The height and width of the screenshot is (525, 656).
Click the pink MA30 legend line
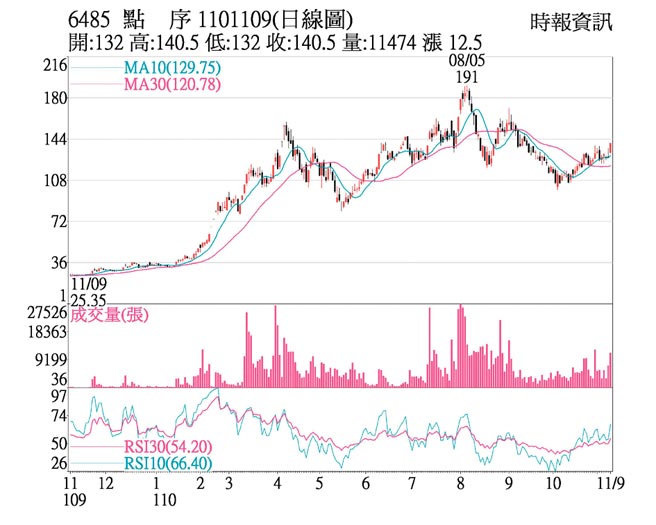(95, 85)
